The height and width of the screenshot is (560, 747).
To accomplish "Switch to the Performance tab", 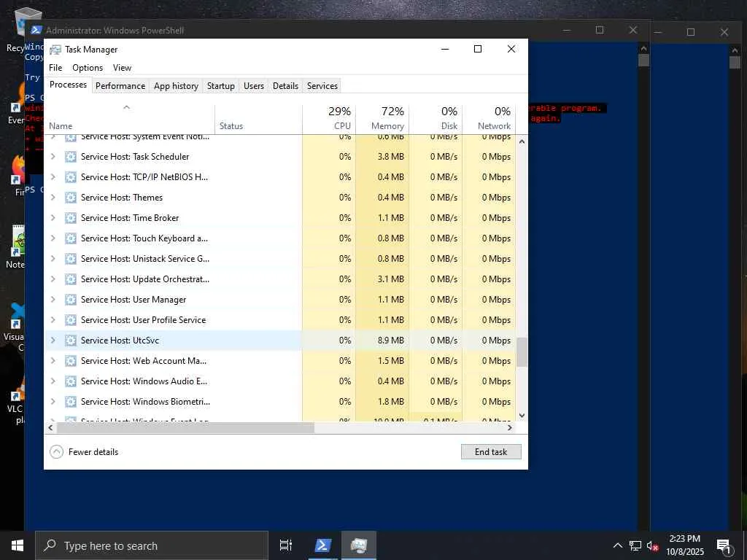I will click(x=120, y=86).
